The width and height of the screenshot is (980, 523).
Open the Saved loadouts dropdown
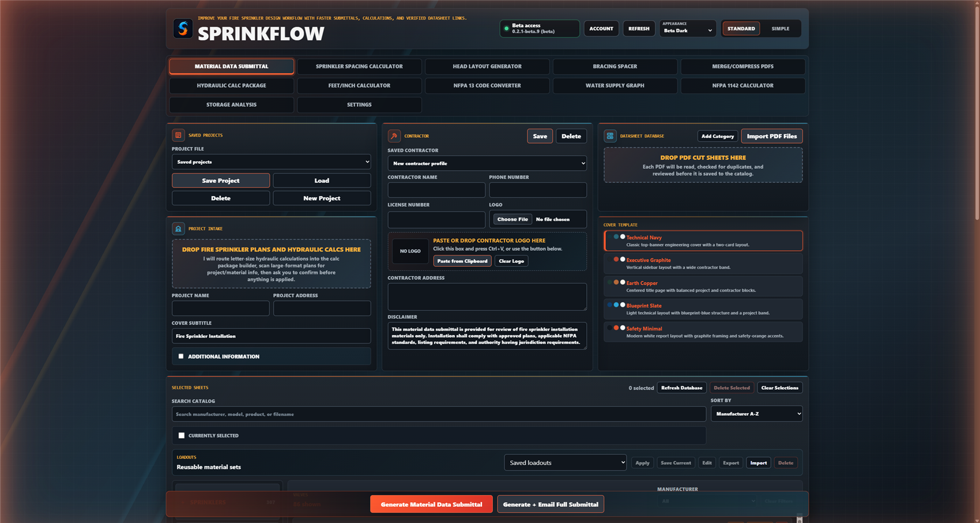coord(566,462)
